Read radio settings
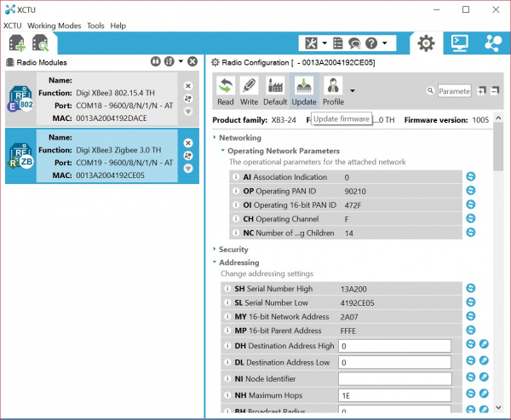The image size is (511, 420). pyautogui.click(x=226, y=91)
